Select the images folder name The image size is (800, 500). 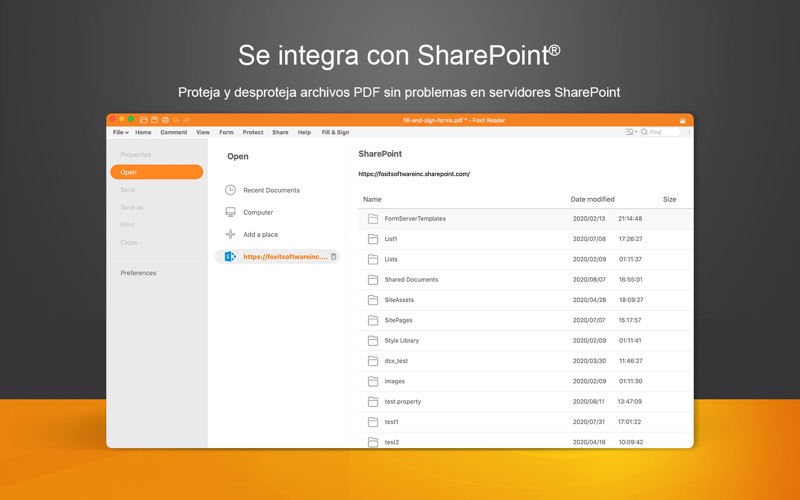coord(394,382)
